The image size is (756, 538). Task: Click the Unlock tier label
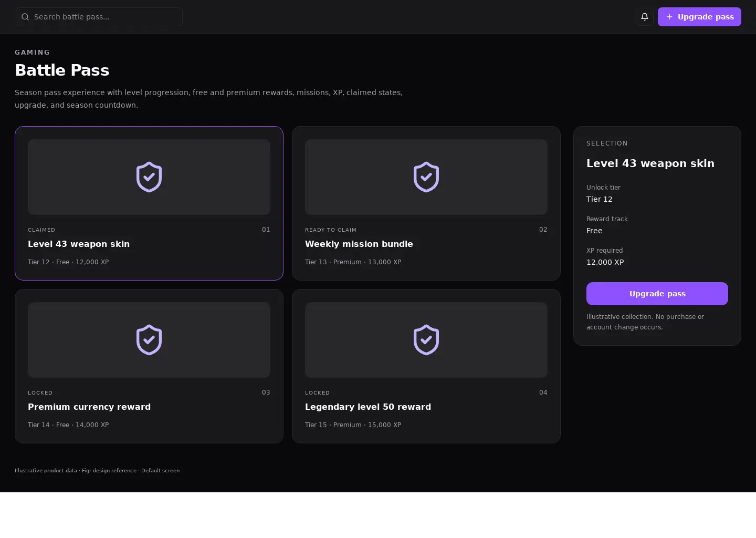(x=603, y=188)
